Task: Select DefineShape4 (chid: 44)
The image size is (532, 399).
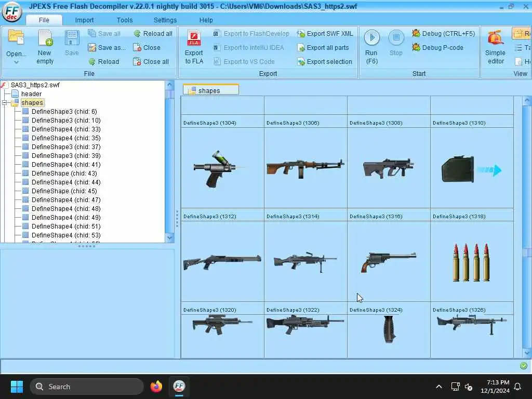Action: click(66, 182)
